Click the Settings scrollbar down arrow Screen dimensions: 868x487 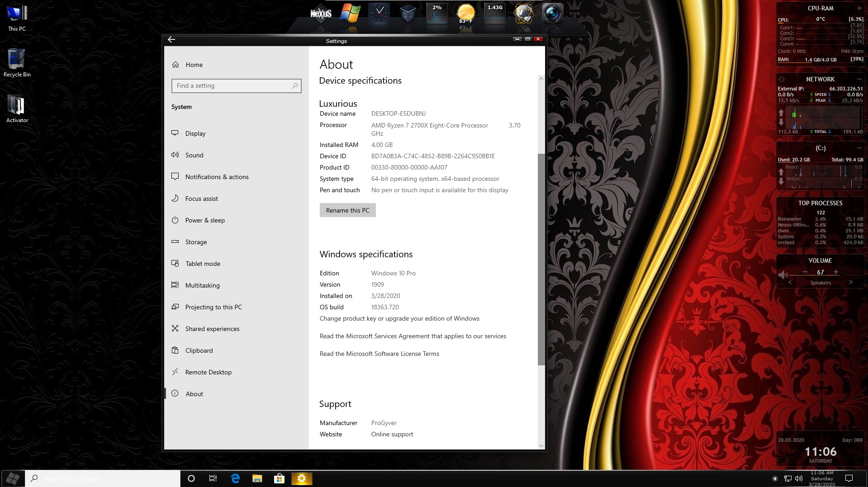point(541,445)
